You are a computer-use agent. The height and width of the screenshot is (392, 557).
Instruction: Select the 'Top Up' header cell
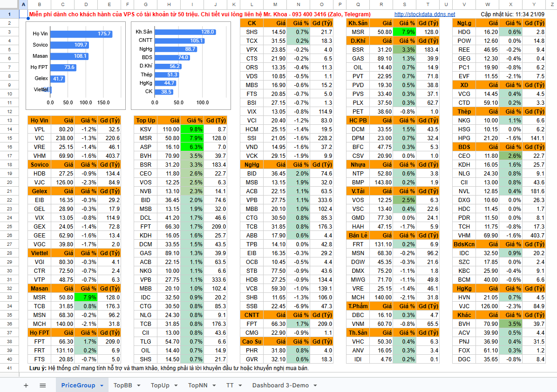pyautogui.click(x=146, y=121)
